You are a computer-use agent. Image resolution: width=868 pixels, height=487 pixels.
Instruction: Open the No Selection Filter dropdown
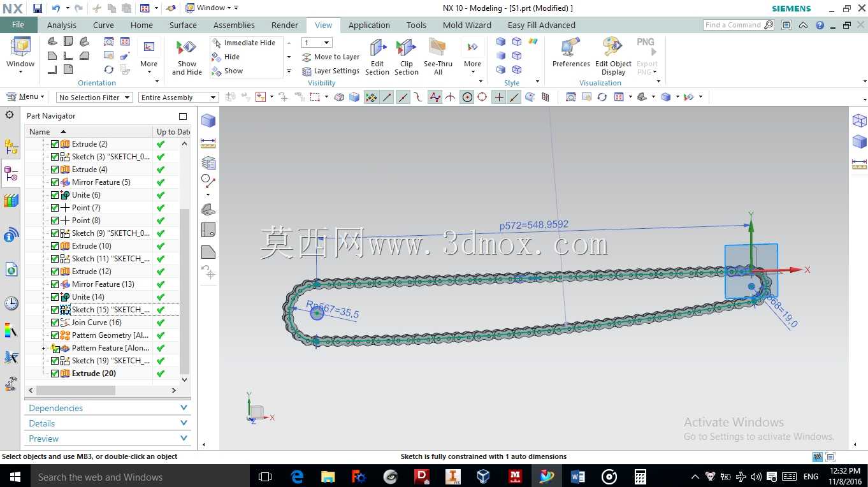[x=94, y=98]
